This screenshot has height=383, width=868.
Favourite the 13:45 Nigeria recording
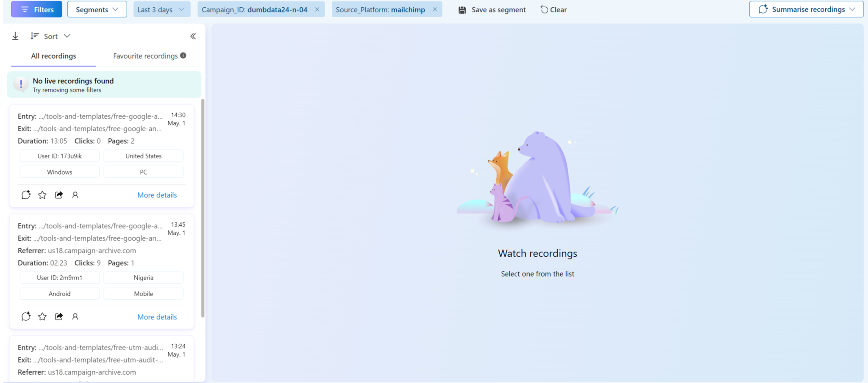coord(42,316)
